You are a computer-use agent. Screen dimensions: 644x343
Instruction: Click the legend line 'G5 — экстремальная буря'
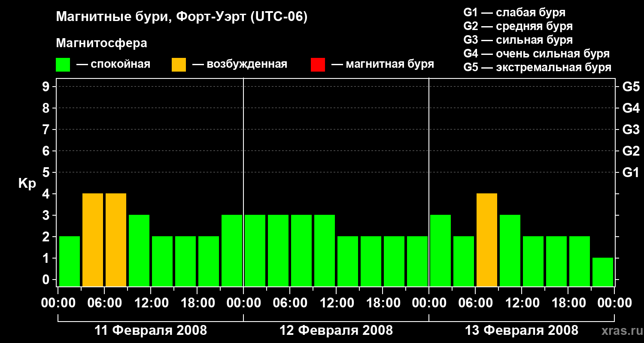point(538,67)
